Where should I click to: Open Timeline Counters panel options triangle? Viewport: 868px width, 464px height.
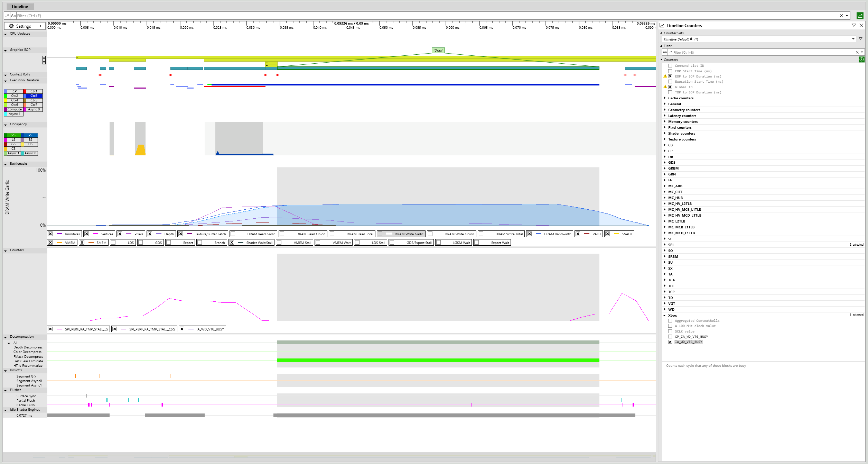pyautogui.click(x=853, y=25)
